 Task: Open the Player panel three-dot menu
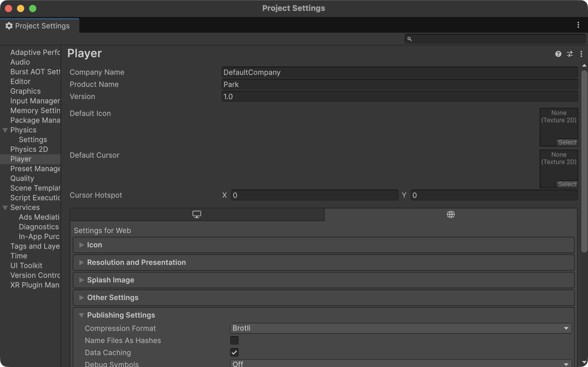(581, 54)
